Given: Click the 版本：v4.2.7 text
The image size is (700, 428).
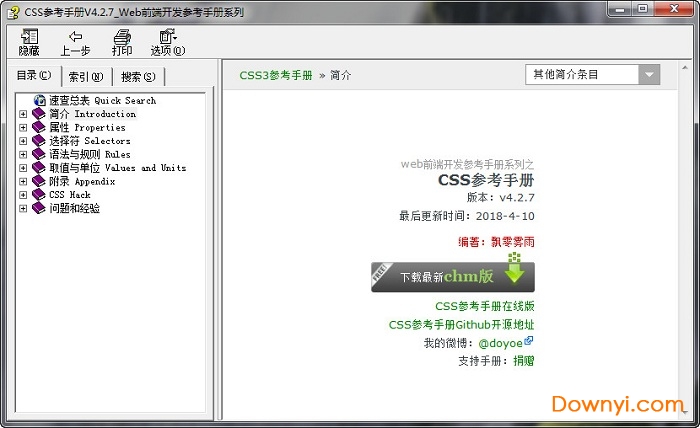Looking at the screenshot, I should coord(500,197).
